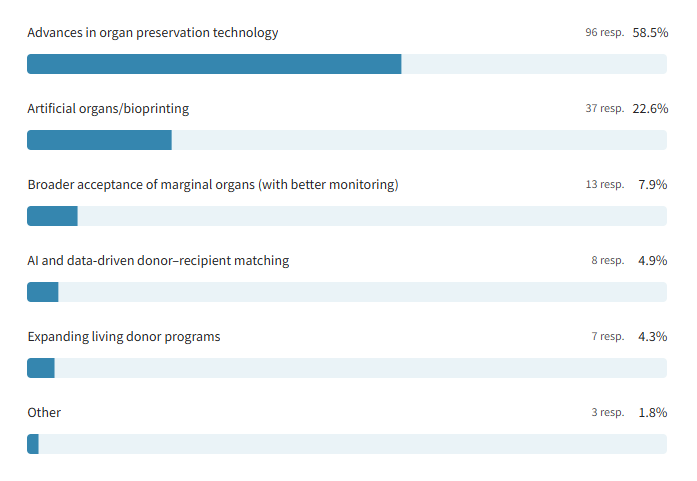Screen dimensions: 697x481
Task: Select the 'Expanding living donor programs' label
Action: (124, 337)
